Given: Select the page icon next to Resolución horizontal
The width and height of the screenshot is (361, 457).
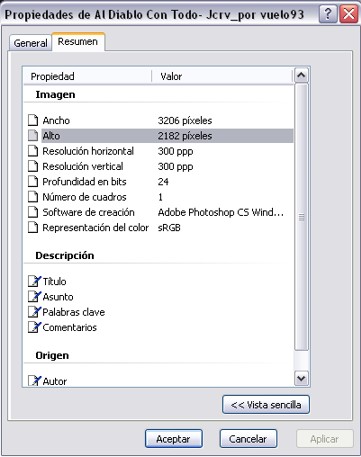Looking at the screenshot, I should point(33,151).
